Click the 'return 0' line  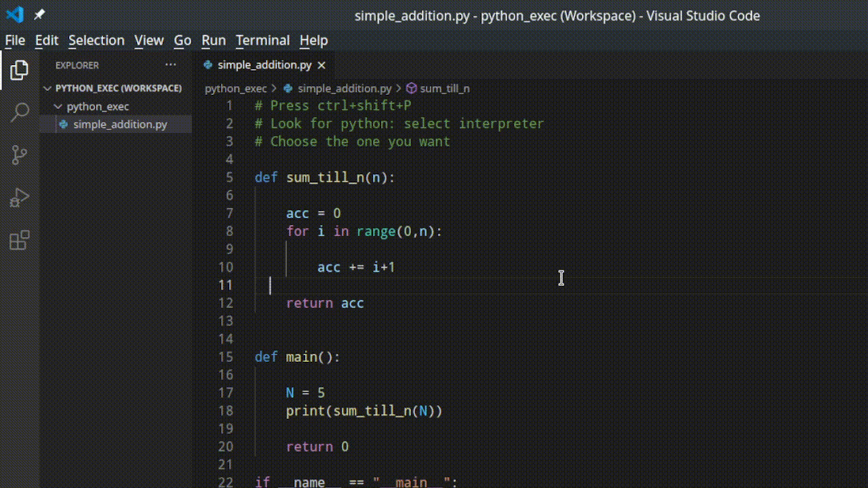(317, 446)
